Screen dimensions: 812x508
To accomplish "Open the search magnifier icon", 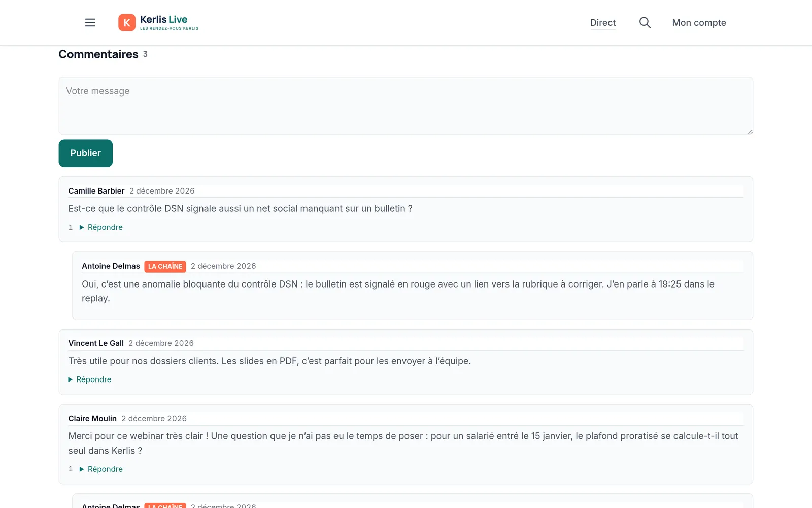I will (x=645, y=22).
